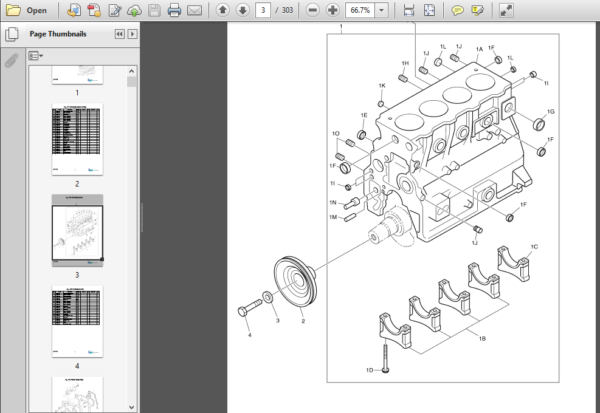Click the Open folder button
Image resolution: width=600 pixels, height=413 pixels.
tap(27, 10)
